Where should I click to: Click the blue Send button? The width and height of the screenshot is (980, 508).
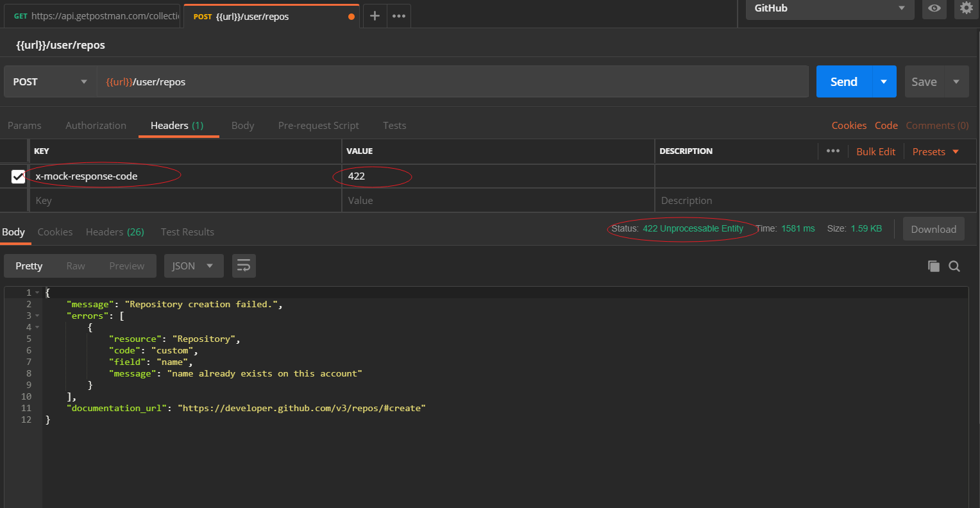pyautogui.click(x=844, y=81)
